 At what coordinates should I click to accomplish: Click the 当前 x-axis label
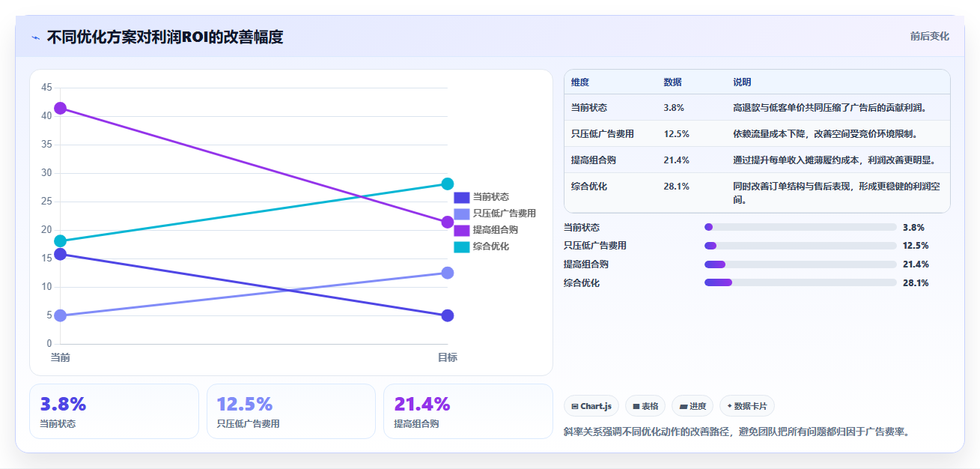pos(61,357)
